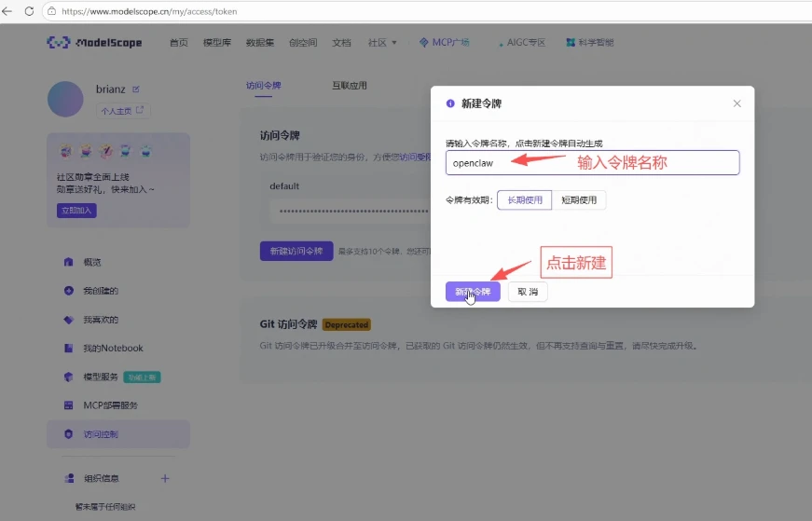812x521 pixels.
Task: Click the 组织信息 sidebar entry
Action: pos(102,478)
